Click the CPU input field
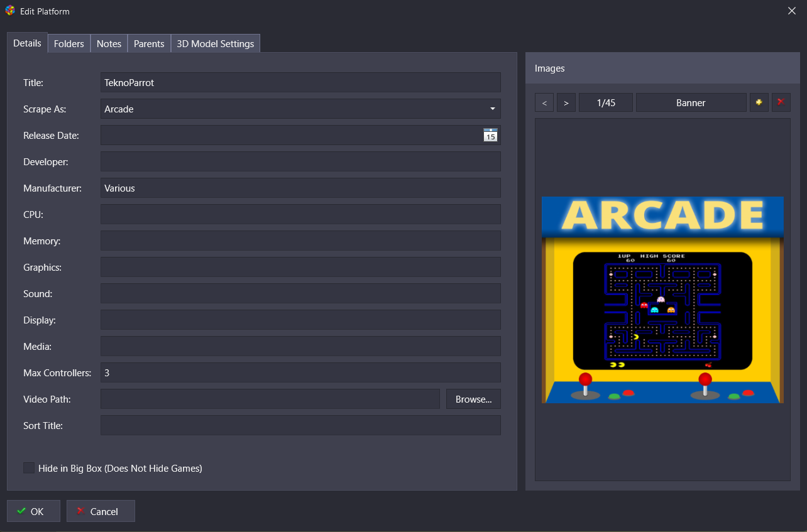The height and width of the screenshot is (532, 807). 300,214
